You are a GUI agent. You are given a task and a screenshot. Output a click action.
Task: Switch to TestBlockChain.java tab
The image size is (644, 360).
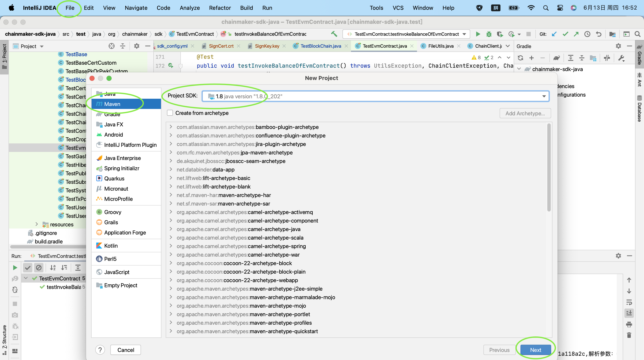click(321, 46)
